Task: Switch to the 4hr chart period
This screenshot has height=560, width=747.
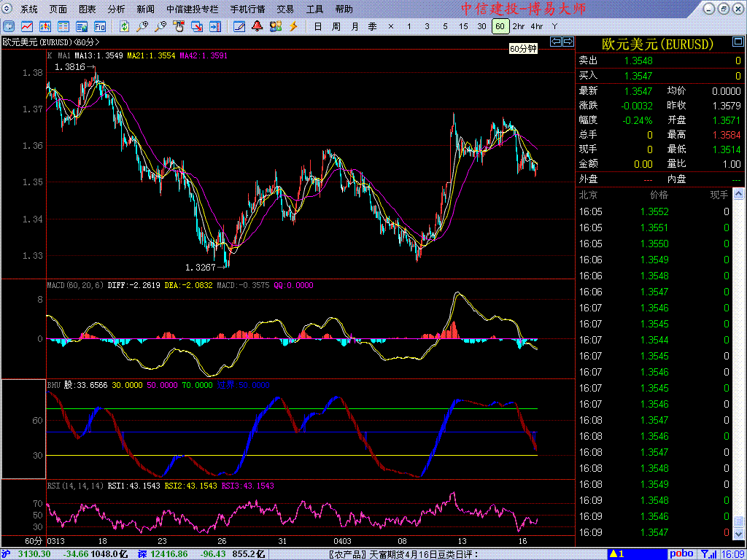Action: pos(536,26)
